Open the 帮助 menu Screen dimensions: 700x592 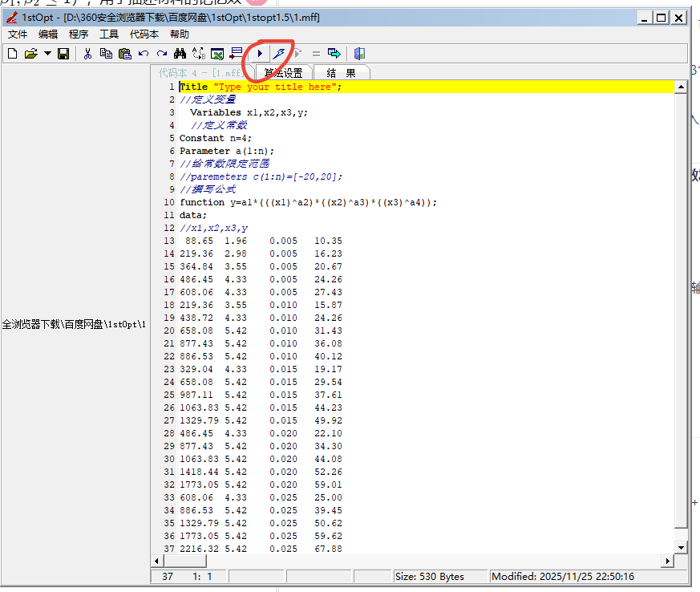point(180,34)
